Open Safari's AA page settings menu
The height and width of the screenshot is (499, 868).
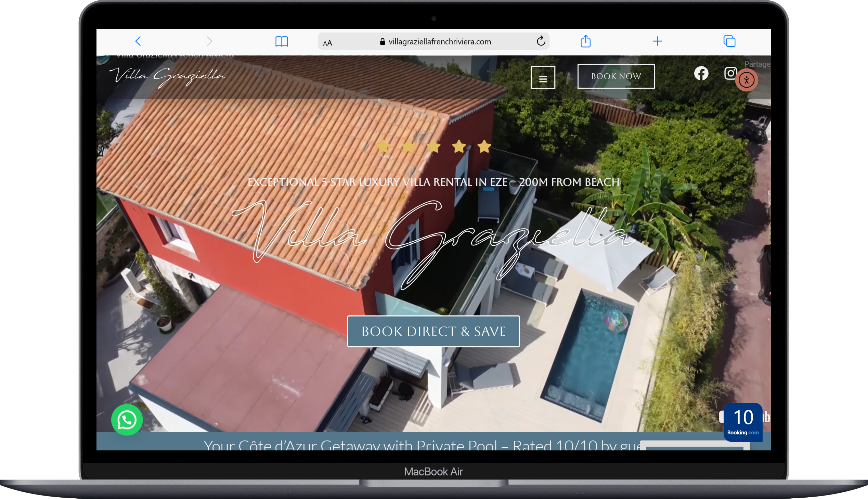click(x=327, y=42)
